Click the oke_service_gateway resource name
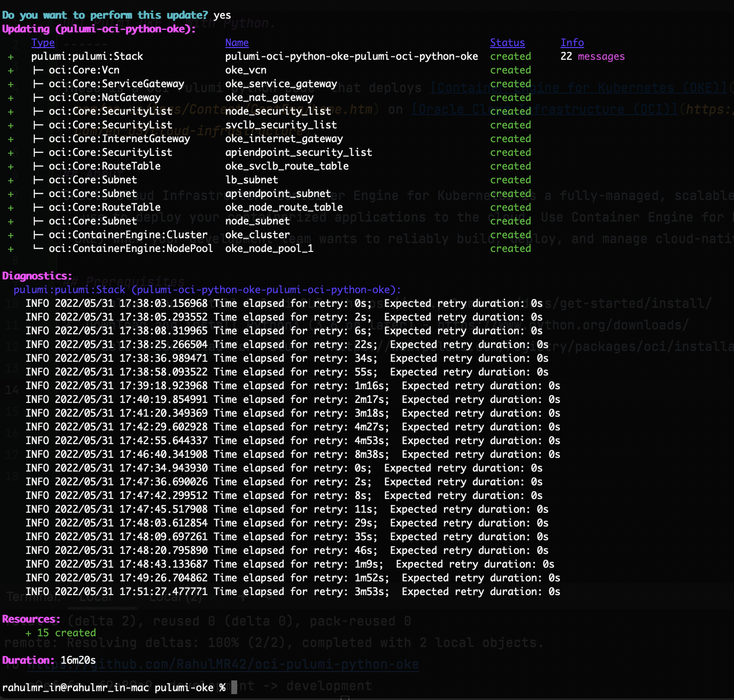 281,84
